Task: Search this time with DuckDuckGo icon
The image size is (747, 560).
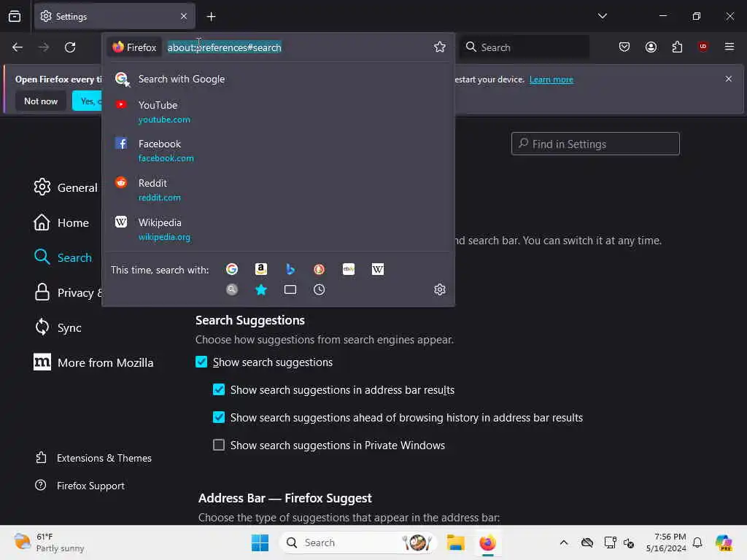Action: (x=320, y=270)
